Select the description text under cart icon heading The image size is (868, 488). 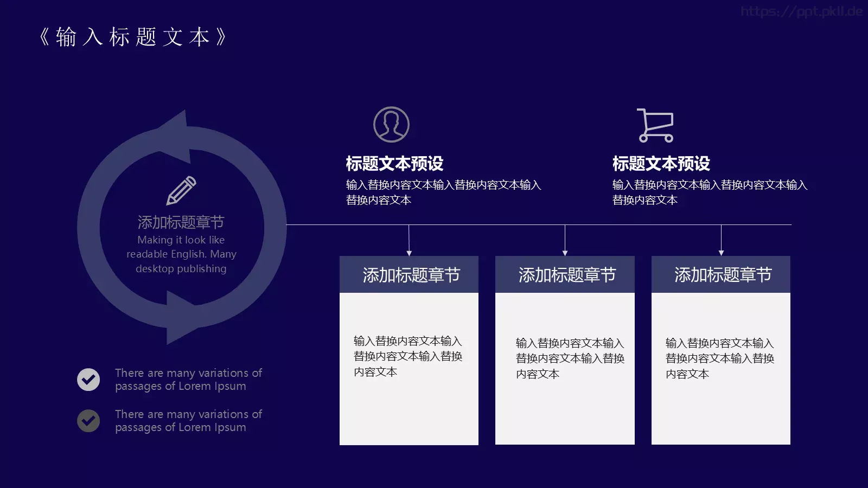[x=710, y=192]
